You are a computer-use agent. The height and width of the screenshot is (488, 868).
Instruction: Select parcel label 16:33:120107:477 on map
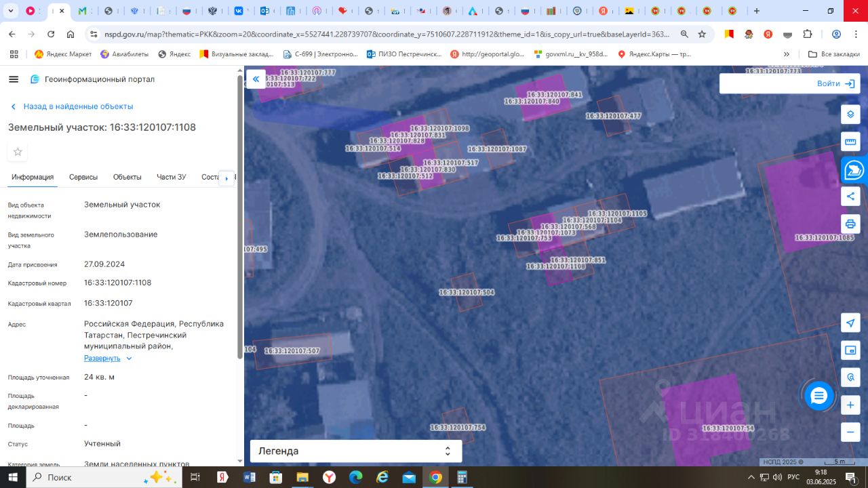[x=614, y=116]
